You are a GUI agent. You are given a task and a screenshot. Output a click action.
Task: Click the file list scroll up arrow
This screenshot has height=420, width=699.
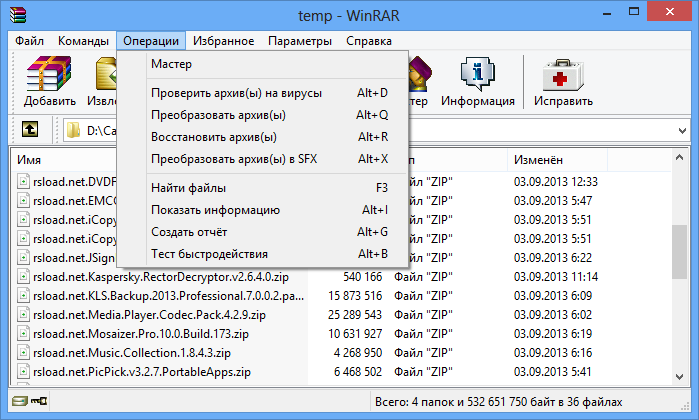[x=679, y=157]
